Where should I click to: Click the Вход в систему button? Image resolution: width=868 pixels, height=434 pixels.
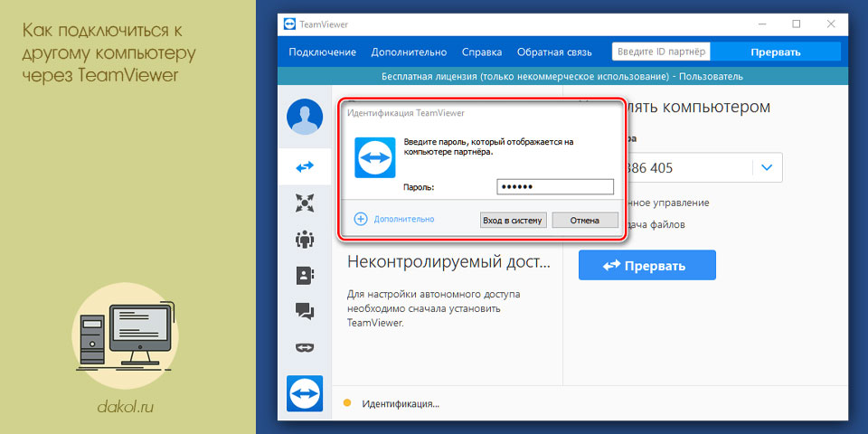pos(514,221)
